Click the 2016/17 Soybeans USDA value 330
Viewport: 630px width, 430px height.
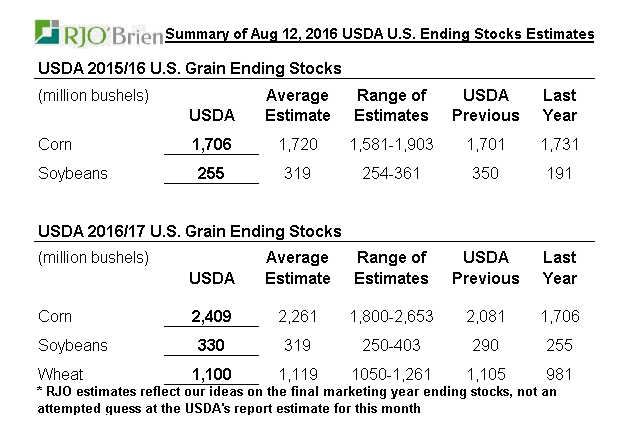point(212,345)
